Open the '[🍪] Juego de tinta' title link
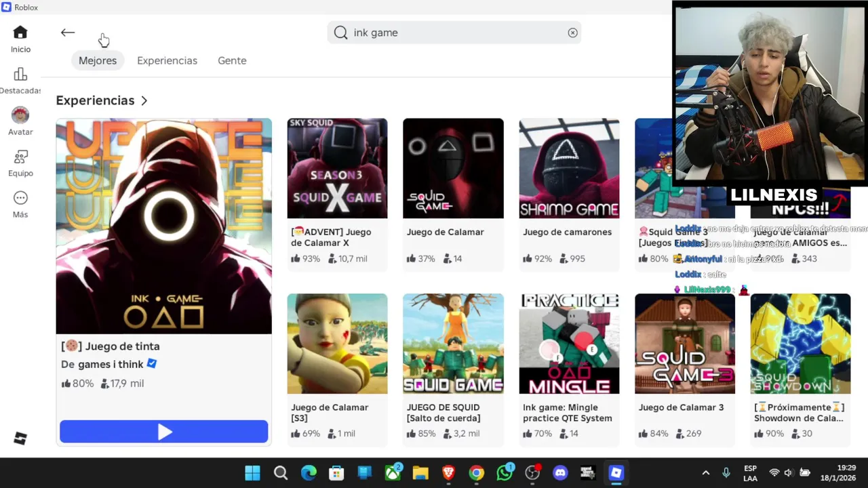 111,346
